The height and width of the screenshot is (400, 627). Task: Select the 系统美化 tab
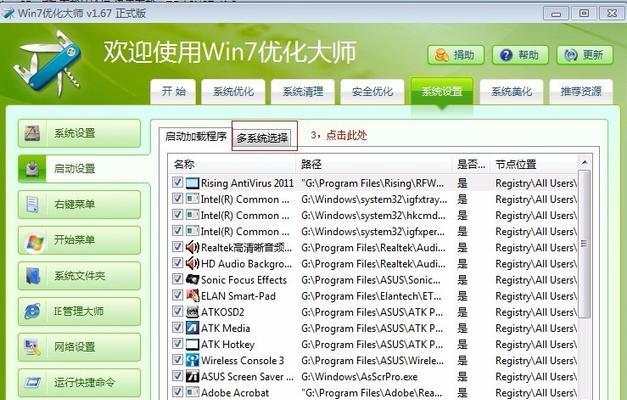coord(511,92)
